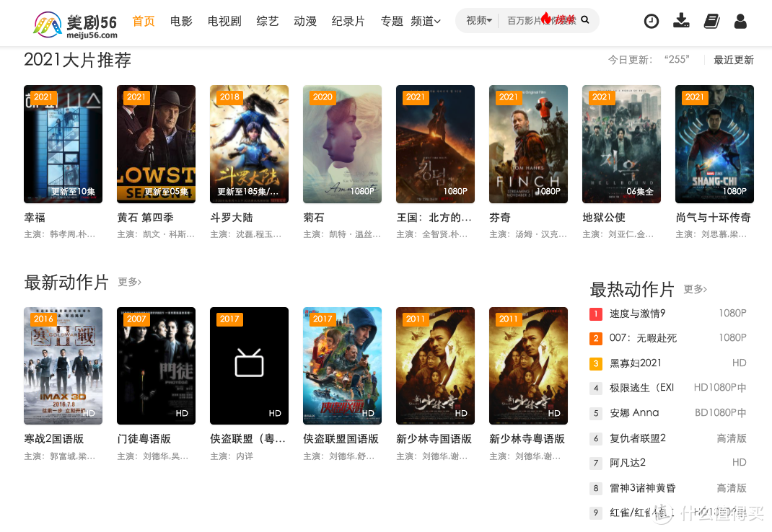Click the 2021大片推荐 heading
Screen dimensions: 772x532
click(77, 60)
